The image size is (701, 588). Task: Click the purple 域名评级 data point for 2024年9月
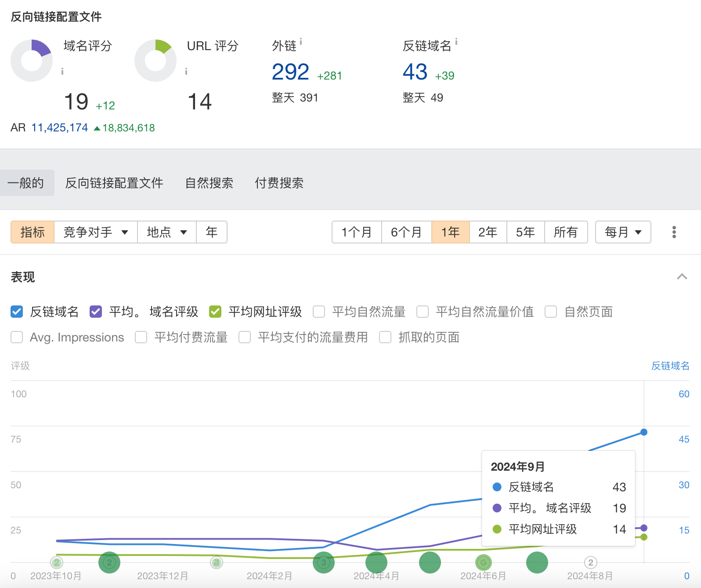click(x=644, y=528)
